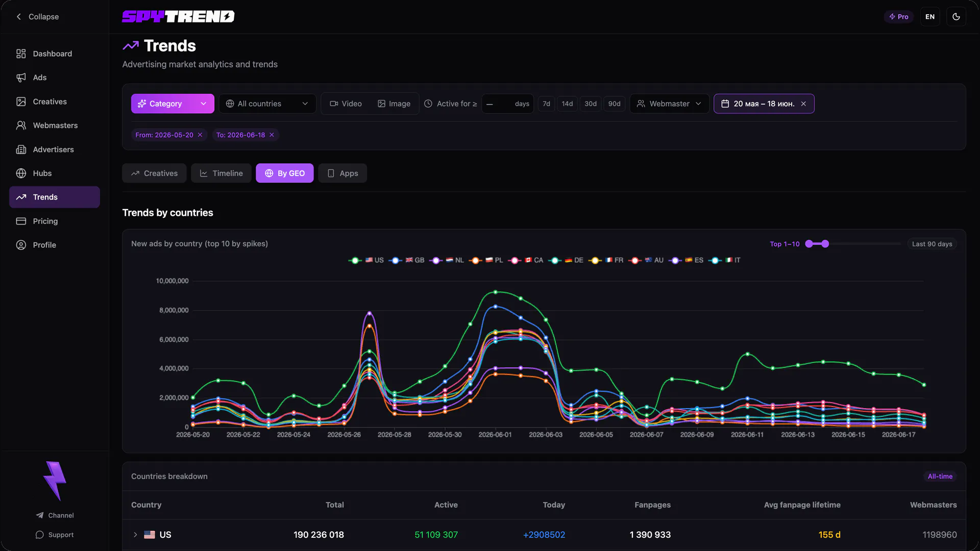Open the Category dropdown
Image resolution: width=980 pixels, height=551 pixels.
[173, 104]
